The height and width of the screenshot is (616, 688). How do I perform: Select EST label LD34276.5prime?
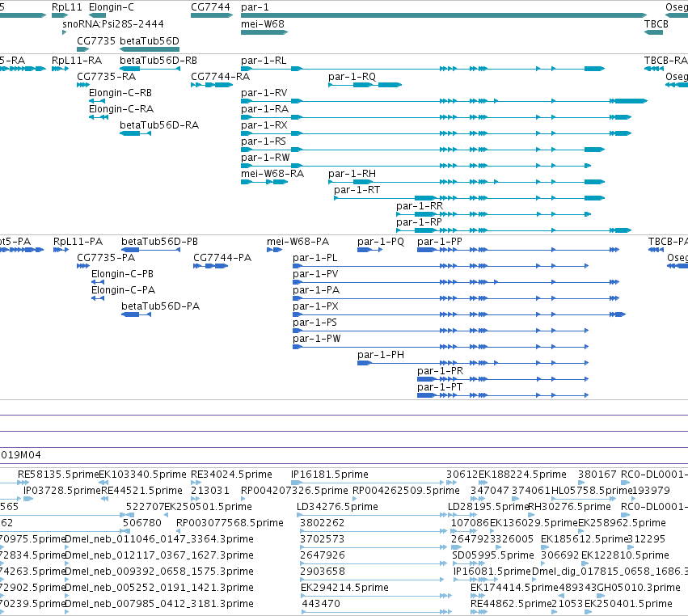point(337,506)
